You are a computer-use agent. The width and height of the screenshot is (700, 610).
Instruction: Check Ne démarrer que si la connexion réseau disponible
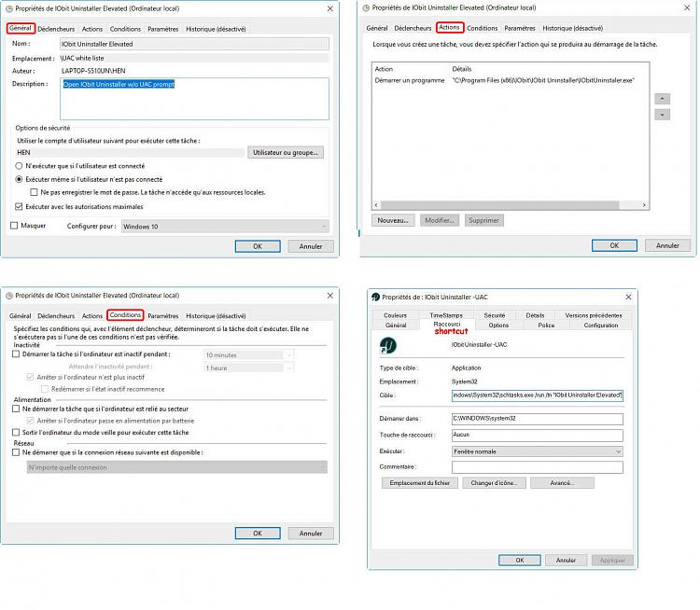[16, 452]
